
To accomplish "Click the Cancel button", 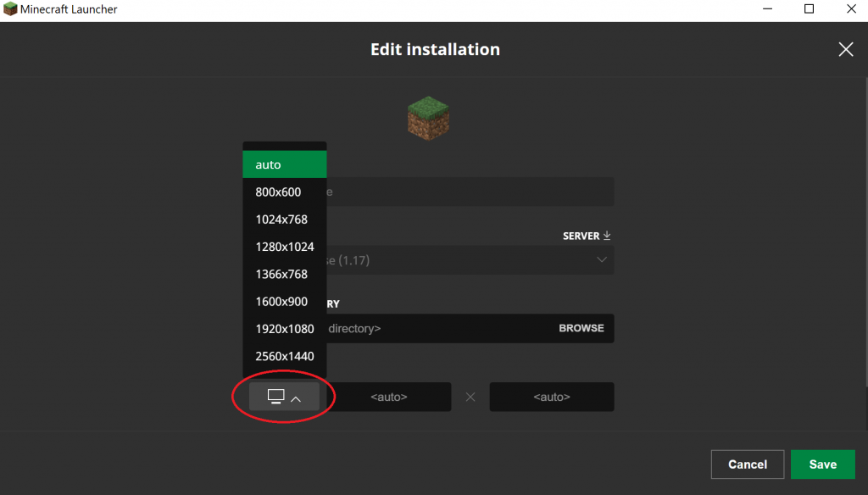I will (x=747, y=464).
